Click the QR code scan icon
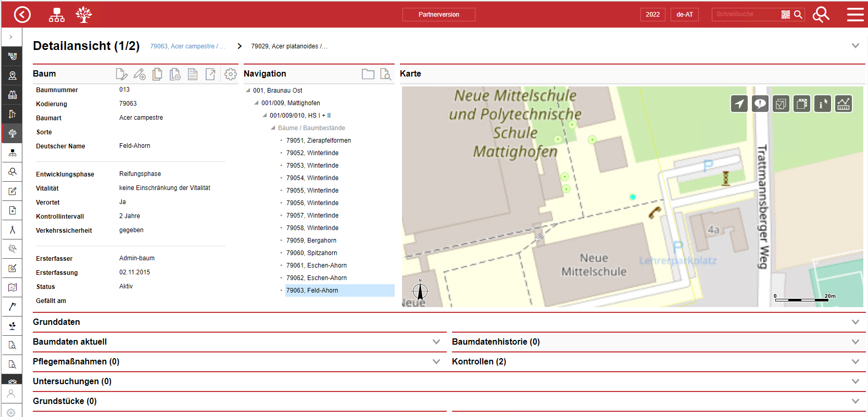 [x=786, y=15]
